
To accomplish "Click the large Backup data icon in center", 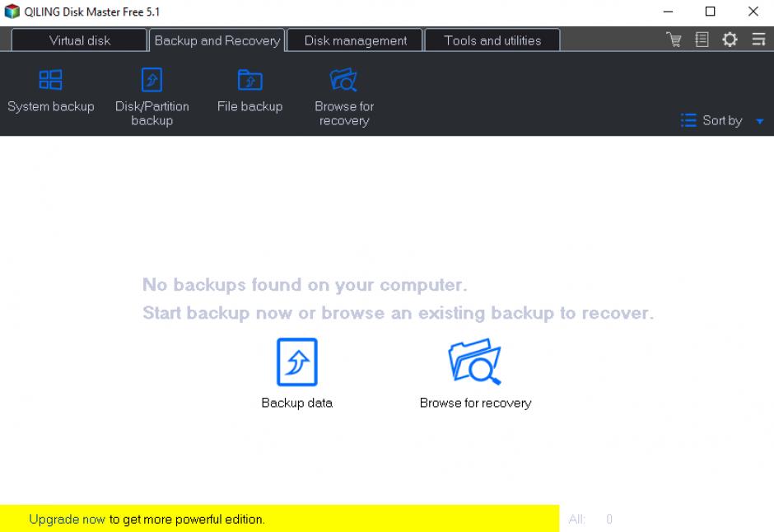I will 296,362.
